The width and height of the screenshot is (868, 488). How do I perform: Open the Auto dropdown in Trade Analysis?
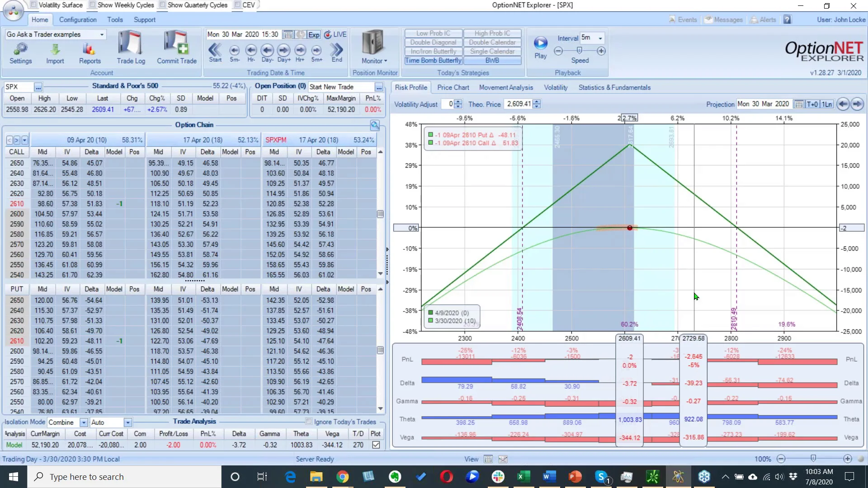point(128,422)
